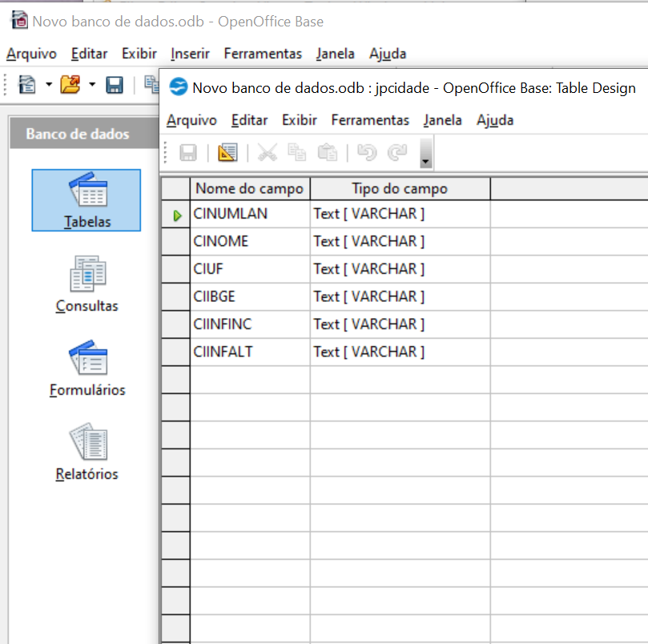Viewport: 648px width, 644px height.
Task: Open Tabelas section in database pane
Action: click(x=87, y=200)
